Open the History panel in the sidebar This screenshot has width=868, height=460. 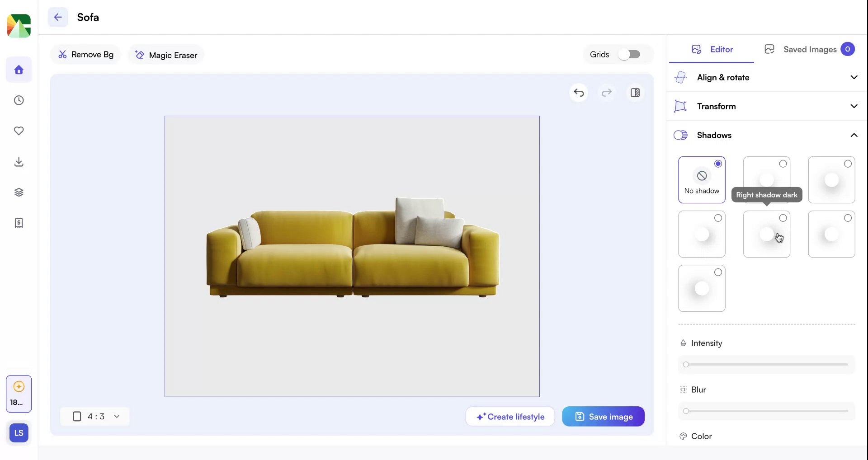19,100
